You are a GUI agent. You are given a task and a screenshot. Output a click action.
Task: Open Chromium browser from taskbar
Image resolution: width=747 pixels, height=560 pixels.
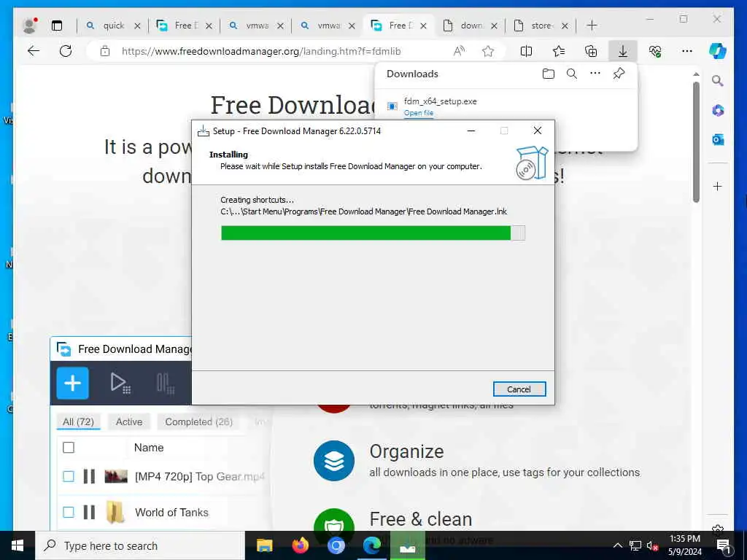[336, 545]
